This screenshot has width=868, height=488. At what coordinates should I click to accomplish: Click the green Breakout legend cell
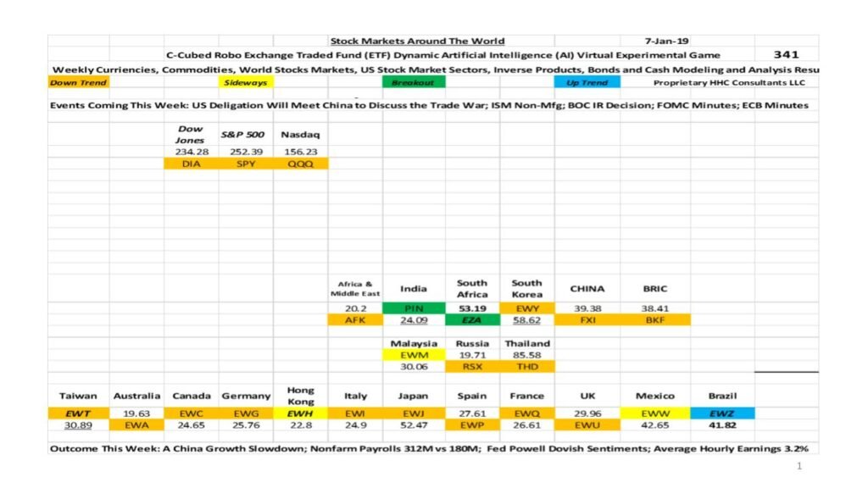click(414, 83)
